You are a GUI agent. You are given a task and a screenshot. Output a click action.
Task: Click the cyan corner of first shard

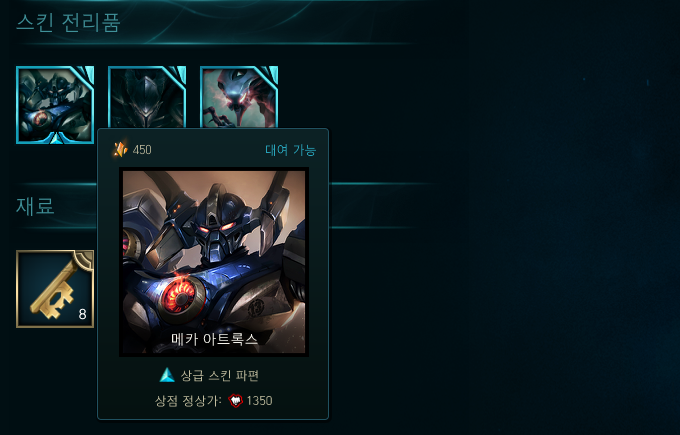point(86,74)
